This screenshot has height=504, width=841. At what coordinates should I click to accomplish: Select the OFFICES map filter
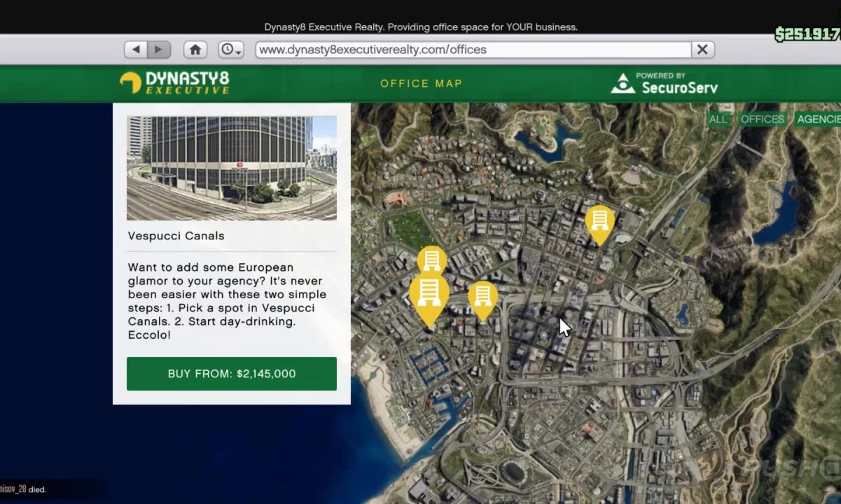pos(762,119)
